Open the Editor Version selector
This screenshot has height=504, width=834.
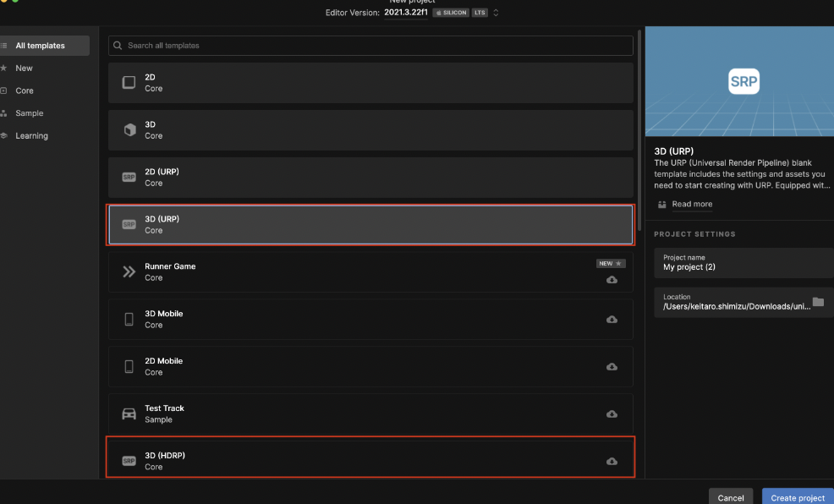coord(495,13)
